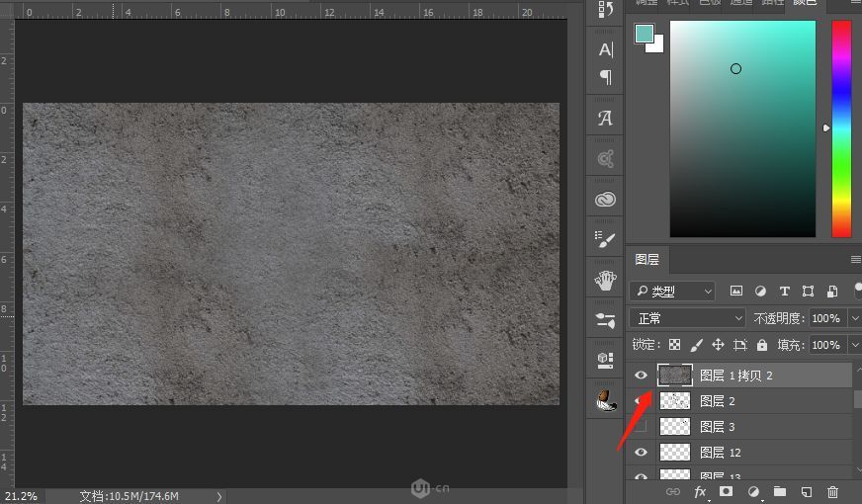This screenshot has height=504, width=862.
Task: Open the layer style fx menu
Action: click(x=700, y=491)
